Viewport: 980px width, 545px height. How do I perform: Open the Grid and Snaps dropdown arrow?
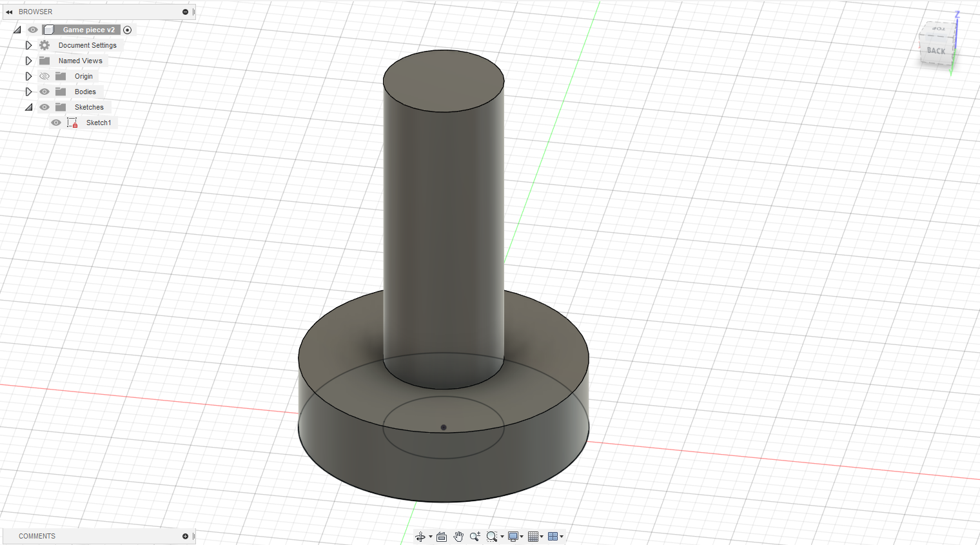pos(542,537)
